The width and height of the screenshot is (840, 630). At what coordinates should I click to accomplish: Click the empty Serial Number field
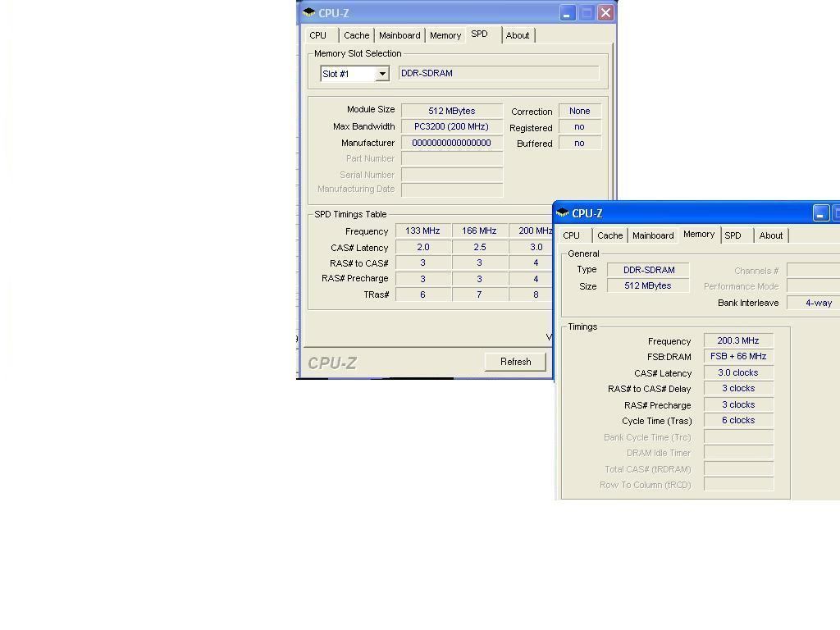pos(452,175)
